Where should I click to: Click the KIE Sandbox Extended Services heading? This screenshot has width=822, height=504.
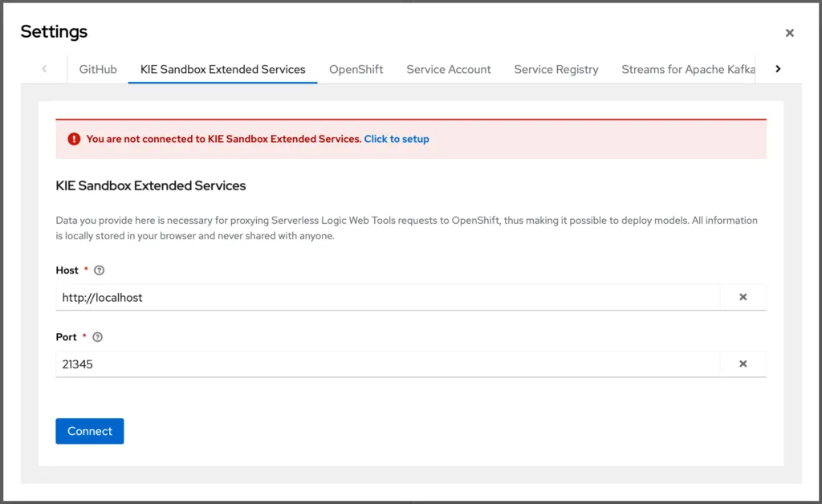coord(151,185)
